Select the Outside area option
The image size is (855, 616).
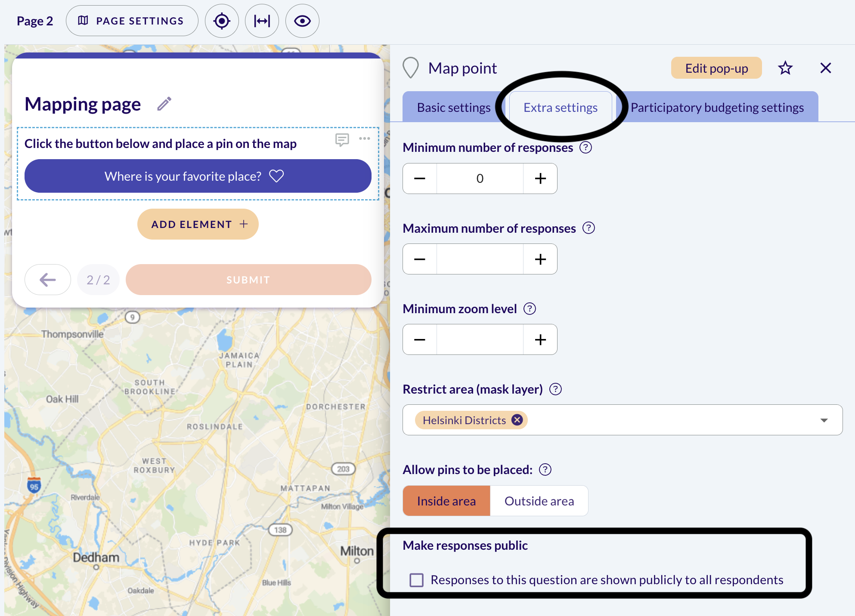click(x=539, y=501)
